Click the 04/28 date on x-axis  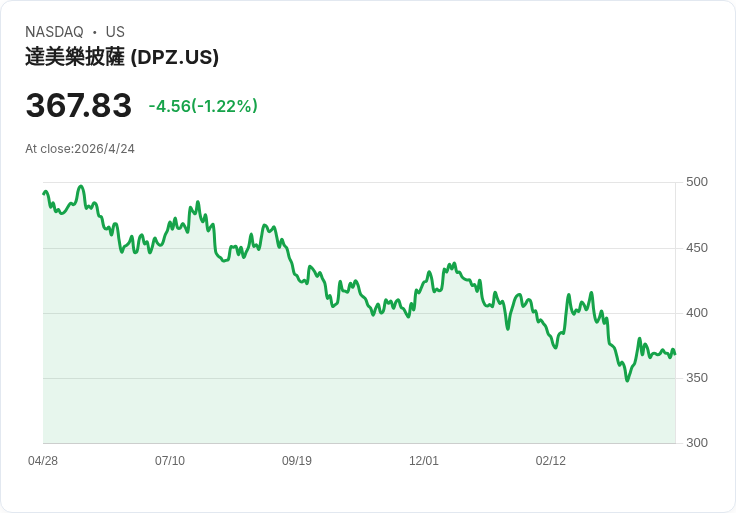[43, 461]
